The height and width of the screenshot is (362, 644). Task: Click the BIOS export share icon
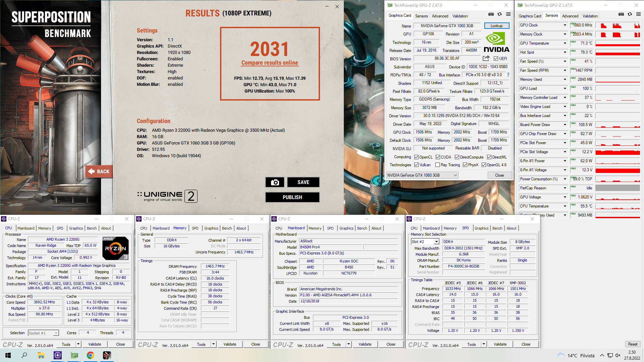coord(486,58)
